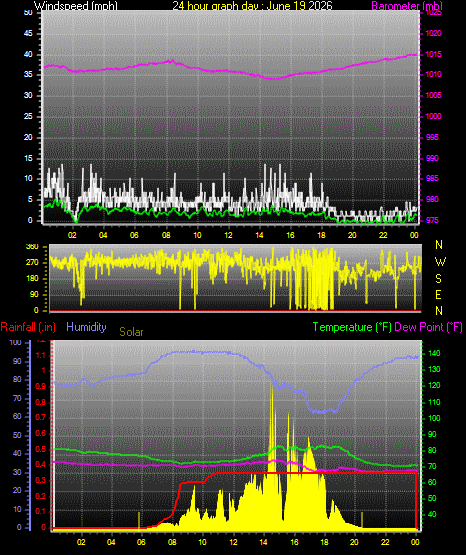466x555 pixels.
Task: Click the 1015 barometer scale value
Action: (433, 55)
